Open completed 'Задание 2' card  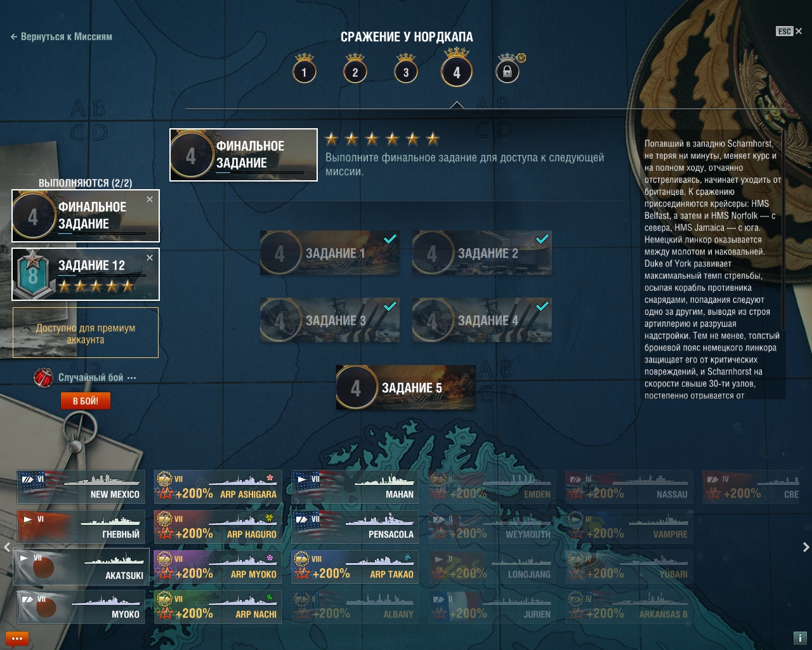(x=482, y=253)
